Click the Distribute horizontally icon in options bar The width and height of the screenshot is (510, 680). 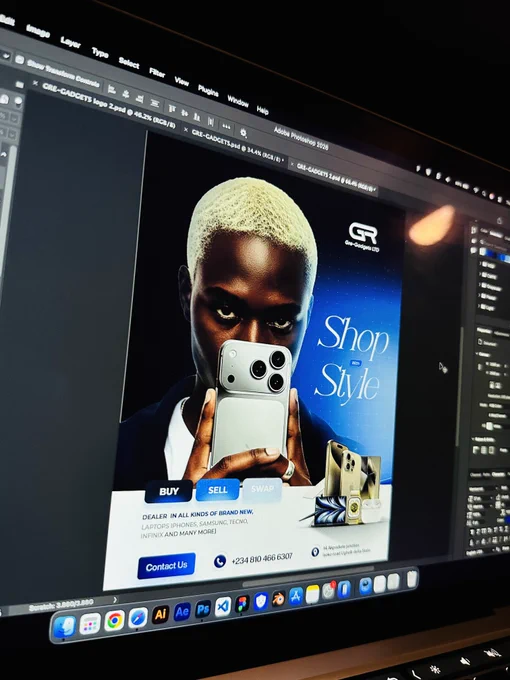click(154, 103)
